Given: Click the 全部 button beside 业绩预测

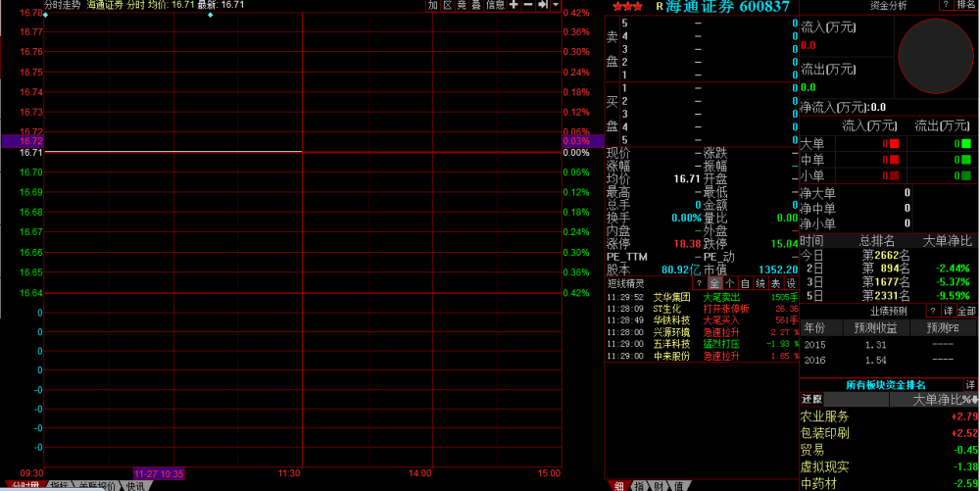Looking at the screenshot, I should (x=966, y=311).
